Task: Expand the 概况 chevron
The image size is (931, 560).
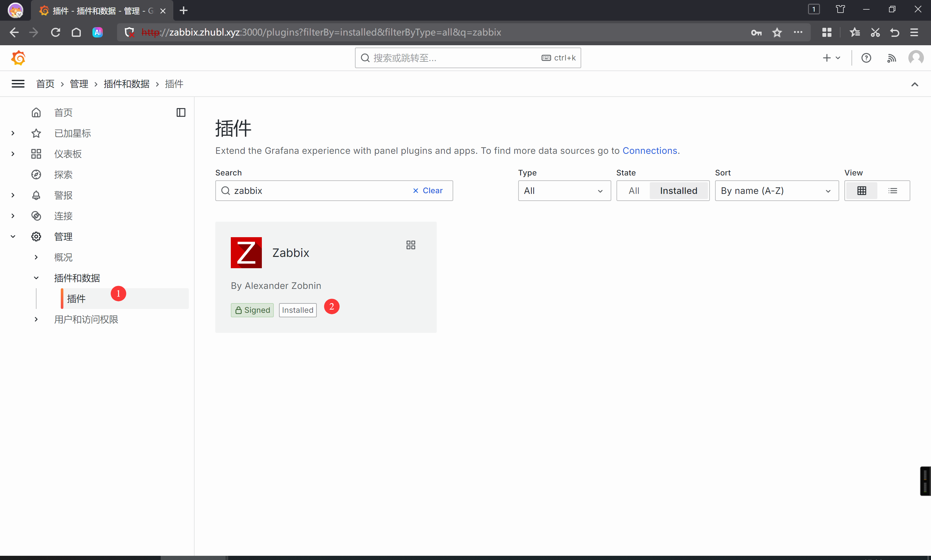Action: point(36,257)
